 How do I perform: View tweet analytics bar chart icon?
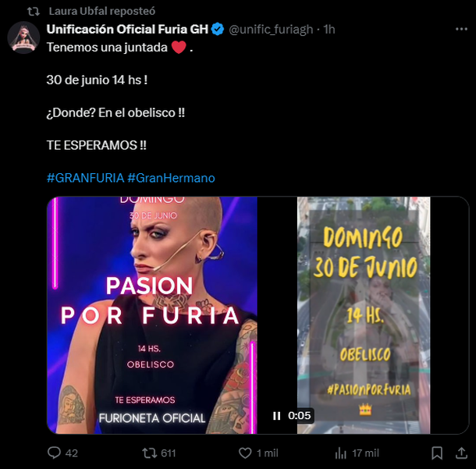340,453
